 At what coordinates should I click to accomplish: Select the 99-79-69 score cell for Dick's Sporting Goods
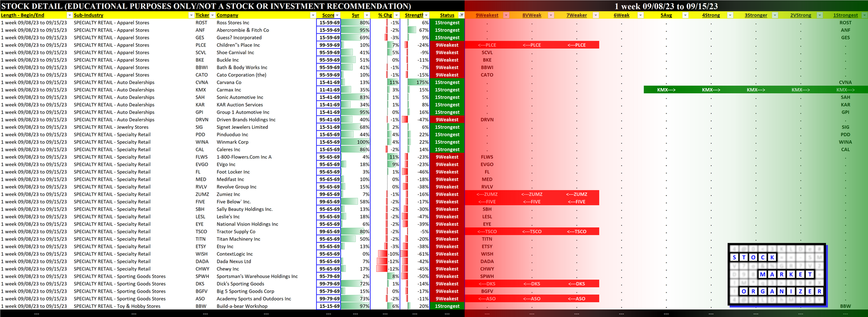[x=329, y=284]
